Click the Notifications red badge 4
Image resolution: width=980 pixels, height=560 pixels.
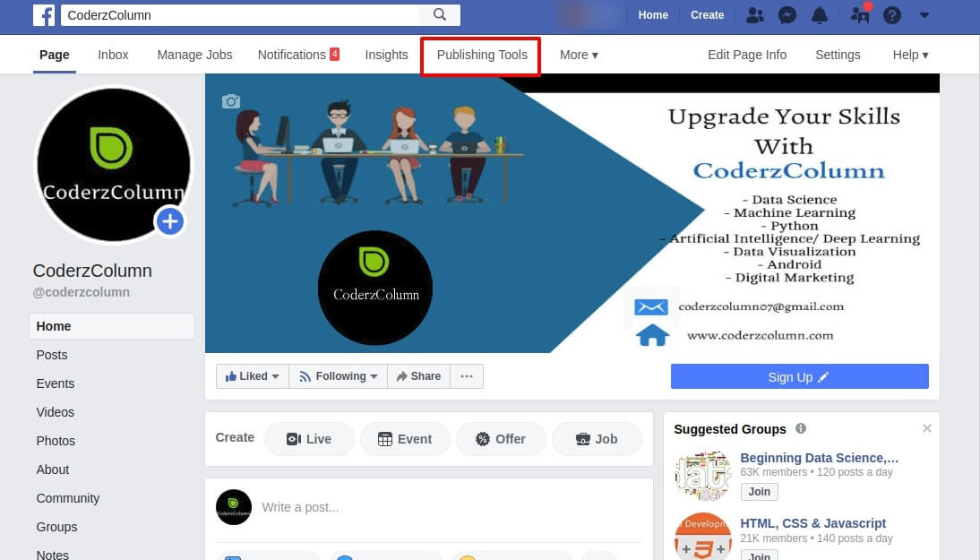coord(334,55)
